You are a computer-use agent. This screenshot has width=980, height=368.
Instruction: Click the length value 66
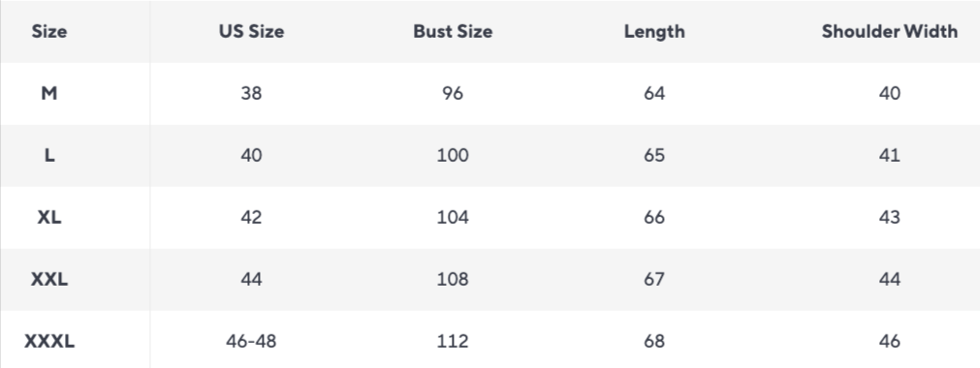(654, 217)
